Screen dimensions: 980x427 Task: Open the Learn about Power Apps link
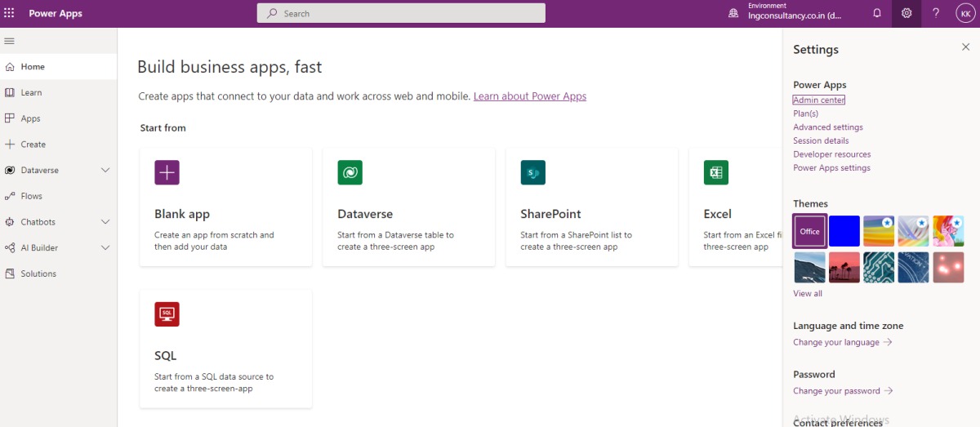pyautogui.click(x=530, y=96)
